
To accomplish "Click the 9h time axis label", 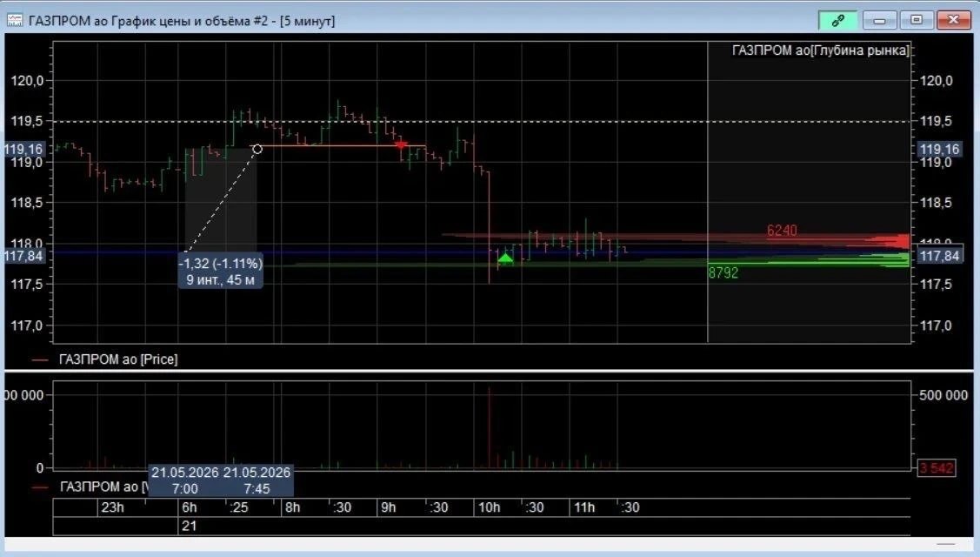I will click(x=388, y=507).
